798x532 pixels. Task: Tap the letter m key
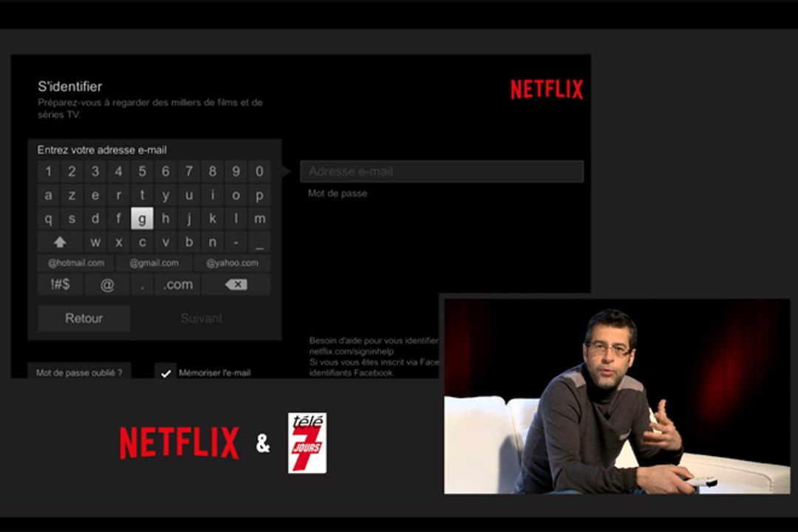[259, 219]
